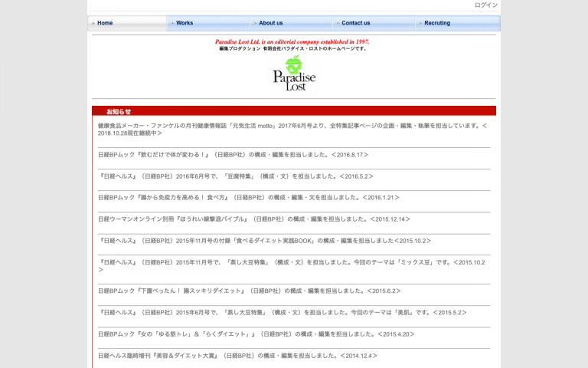Click the 編集プロダクション Japanese subtitle text

click(x=293, y=49)
